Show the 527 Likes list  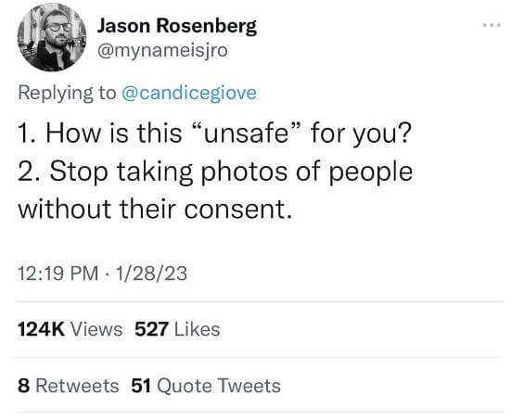177,329
